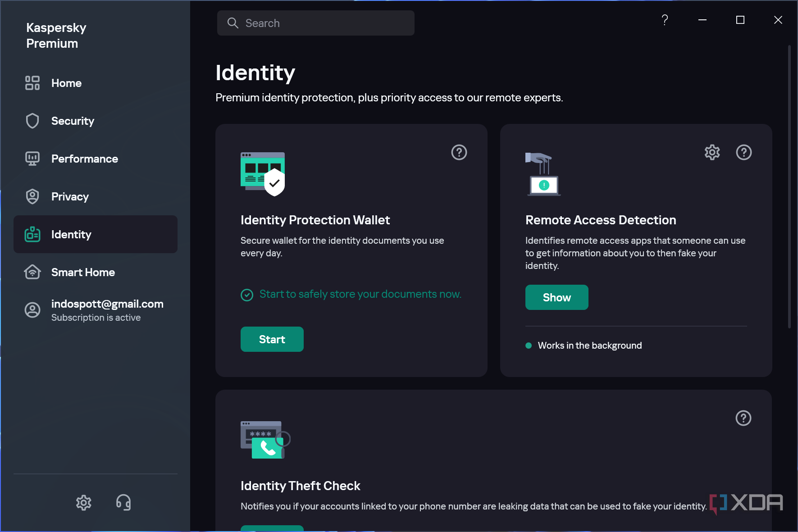Click 'Start to safely store your documents now.'
Viewport: 798px width, 532px height.
[360, 294]
